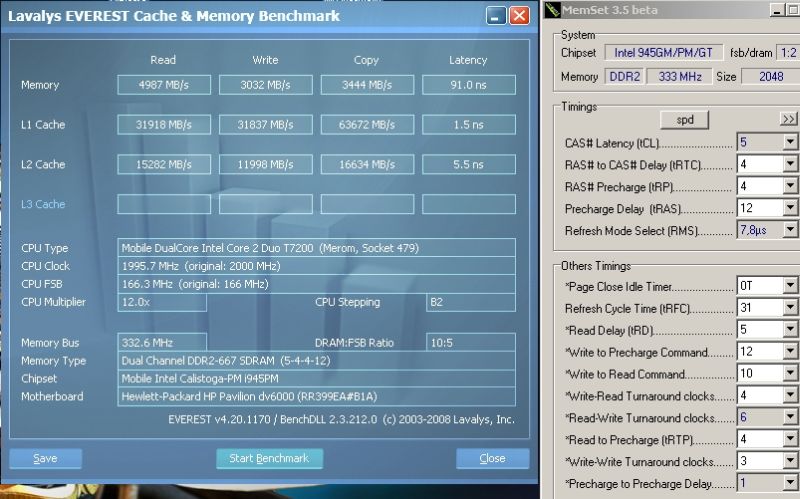Open the Refresh Mode Select (RMS) dropdown
Image resolution: width=800 pixels, height=499 pixels.
[x=790, y=230]
